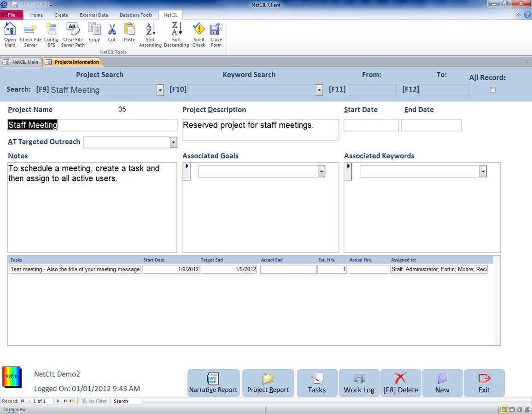Go to the first record
Image resolution: width=532 pixels, height=414 pixels.
point(23,401)
